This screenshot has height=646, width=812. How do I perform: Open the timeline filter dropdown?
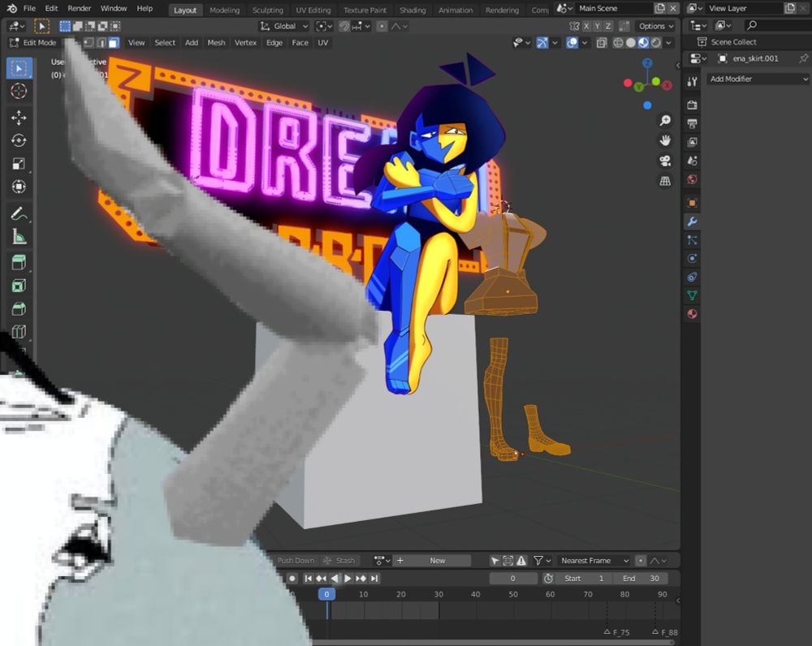pos(542,561)
